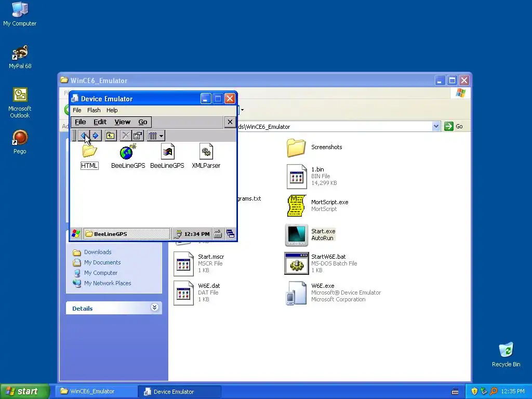This screenshot has height=399, width=532.
Task: Select the MortScript.exe file
Action: click(317, 205)
